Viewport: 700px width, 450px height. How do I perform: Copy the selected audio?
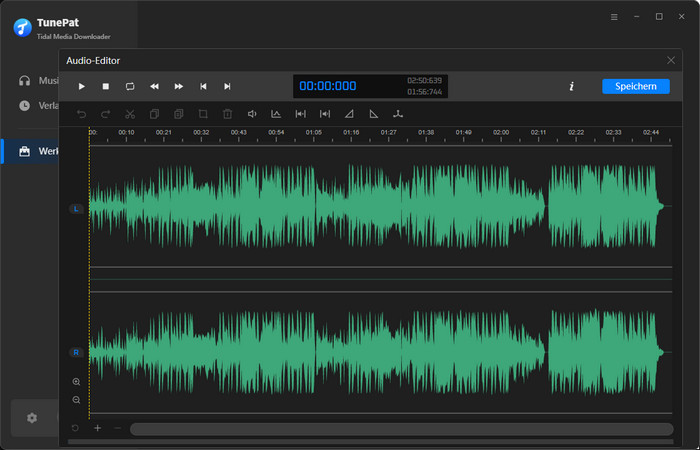coord(154,114)
